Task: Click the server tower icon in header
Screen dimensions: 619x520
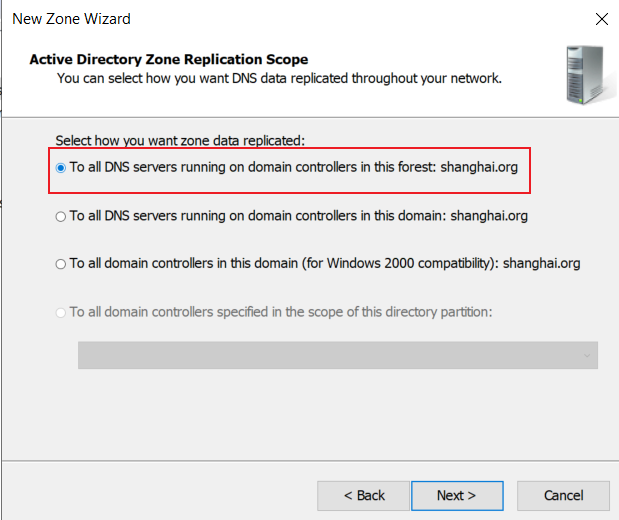Action: tap(589, 75)
